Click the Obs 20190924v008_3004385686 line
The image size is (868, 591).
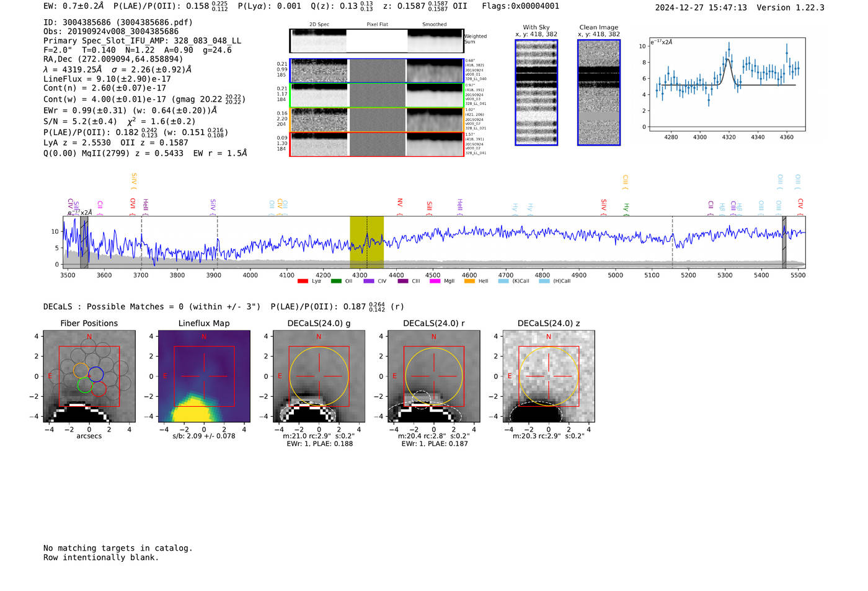111,32
